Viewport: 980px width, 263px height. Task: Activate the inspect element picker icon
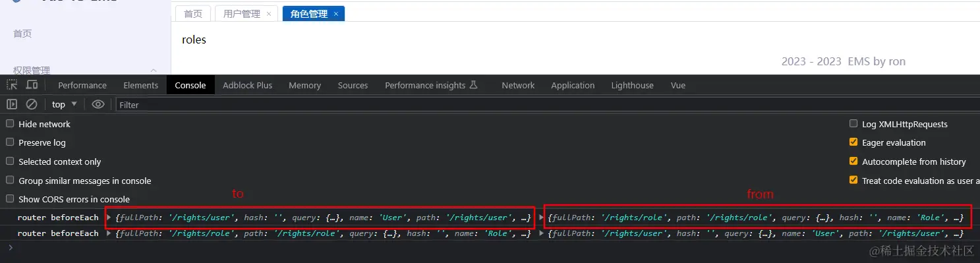12,85
